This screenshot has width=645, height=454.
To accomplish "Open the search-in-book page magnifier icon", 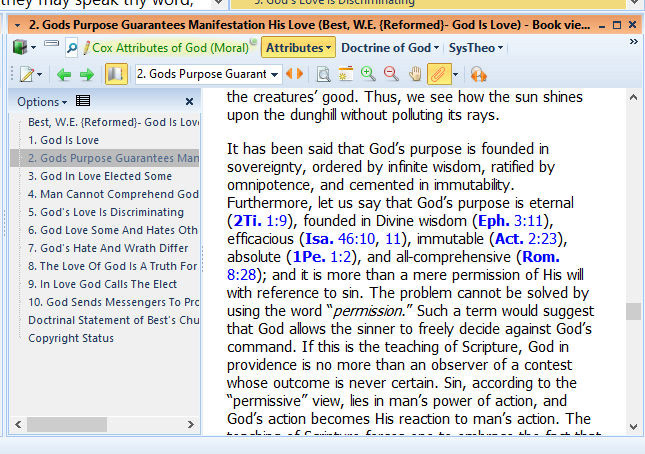I will click(323, 74).
